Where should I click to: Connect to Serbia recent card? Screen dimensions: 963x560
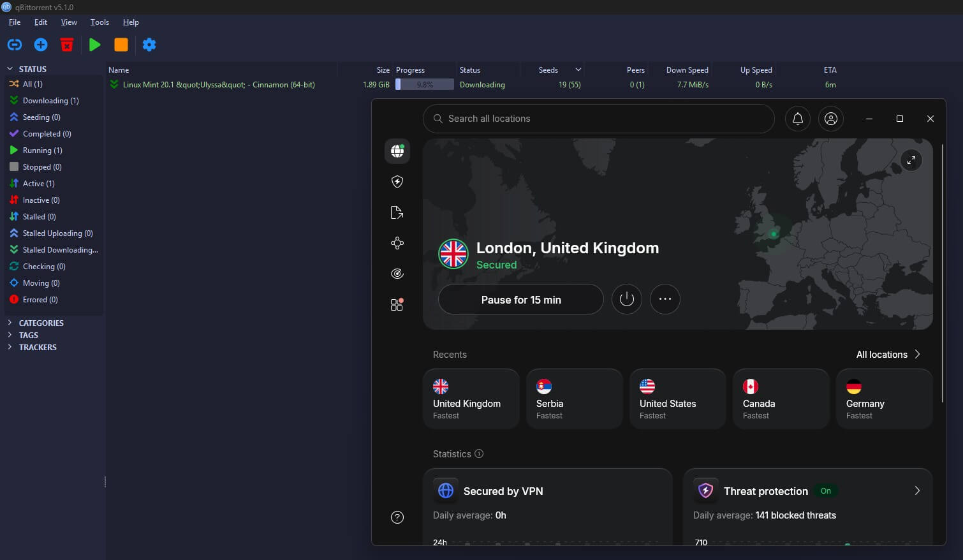pyautogui.click(x=575, y=399)
